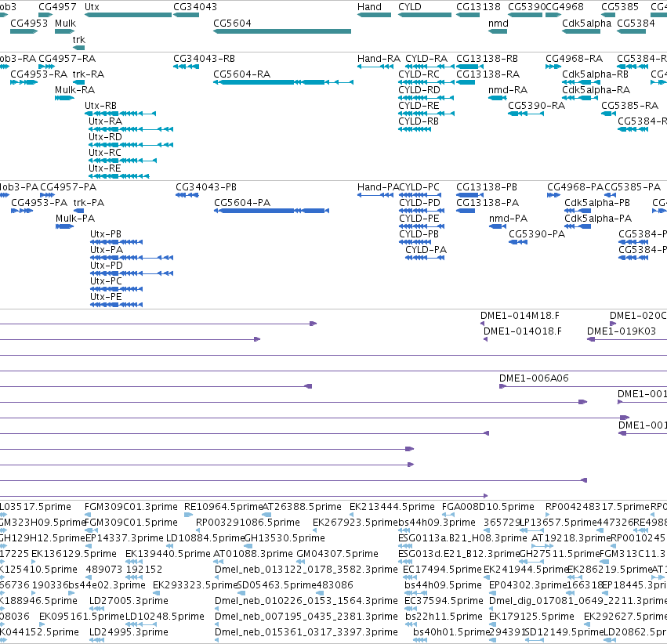Viewport: 667px width, 644px height.
Task: Open the CG4957 gene label
Action: click(57, 7)
